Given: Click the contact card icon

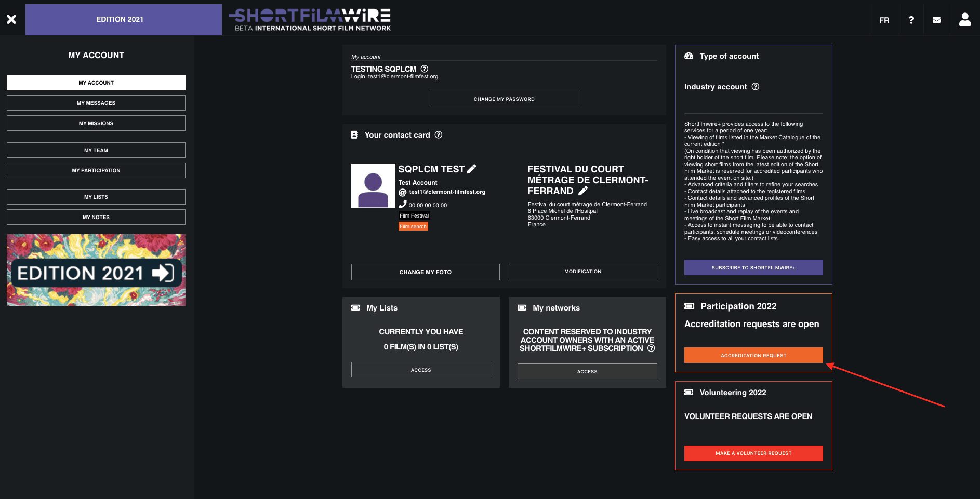Looking at the screenshot, I should point(354,135).
